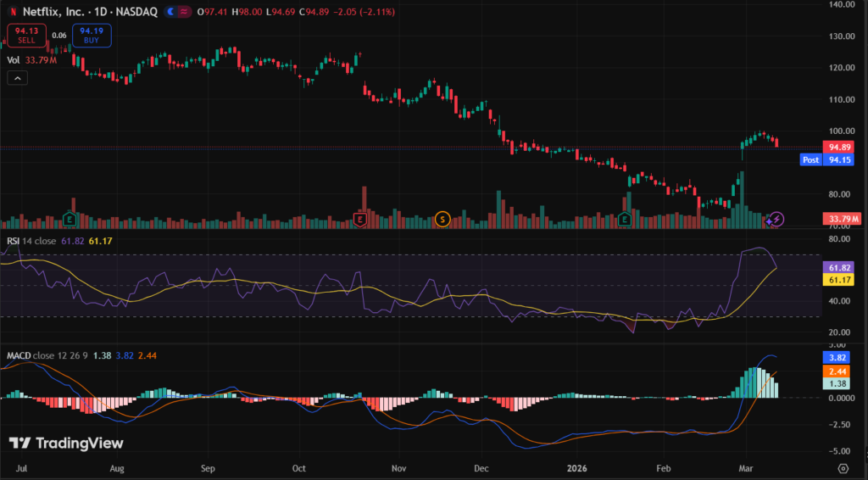Collapse the indicator legend with chevron
The width and height of the screenshot is (868, 480).
[x=17, y=78]
